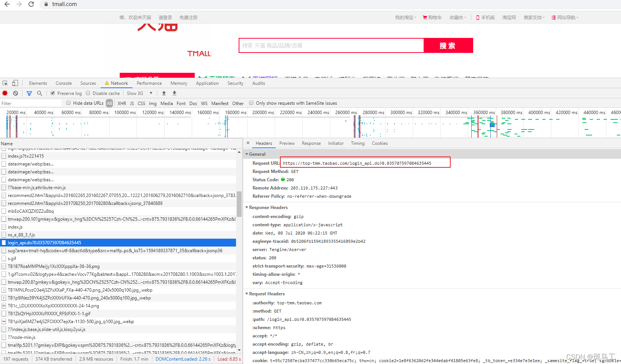Image resolution: width=621 pixels, height=364 pixels.
Task: Click the 请登录 login link
Action: (x=165, y=18)
